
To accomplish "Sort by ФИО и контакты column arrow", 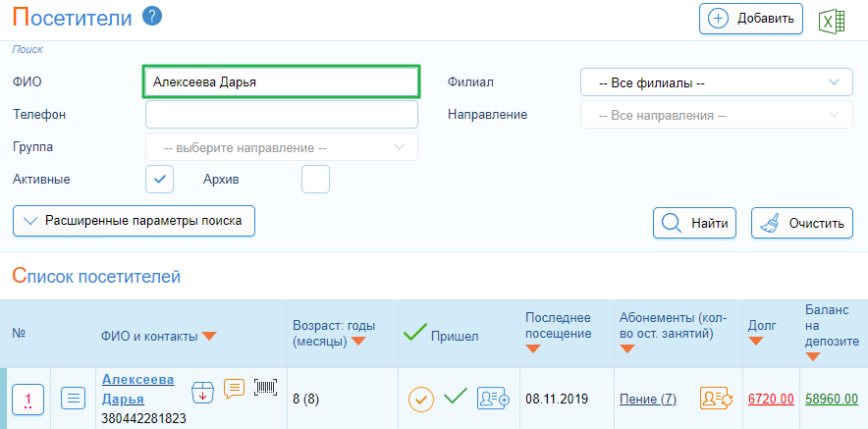I will tap(209, 336).
